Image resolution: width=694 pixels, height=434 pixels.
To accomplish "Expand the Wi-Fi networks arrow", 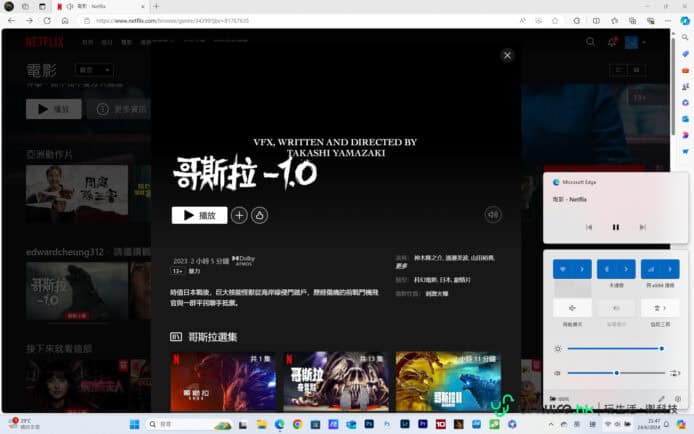I will point(582,269).
